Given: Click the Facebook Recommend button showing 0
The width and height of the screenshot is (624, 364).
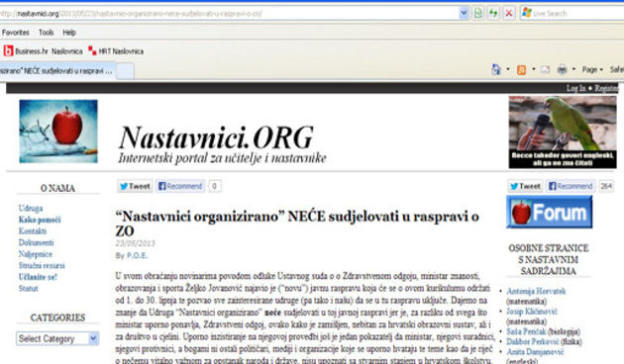Looking at the screenshot, I should [x=180, y=186].
